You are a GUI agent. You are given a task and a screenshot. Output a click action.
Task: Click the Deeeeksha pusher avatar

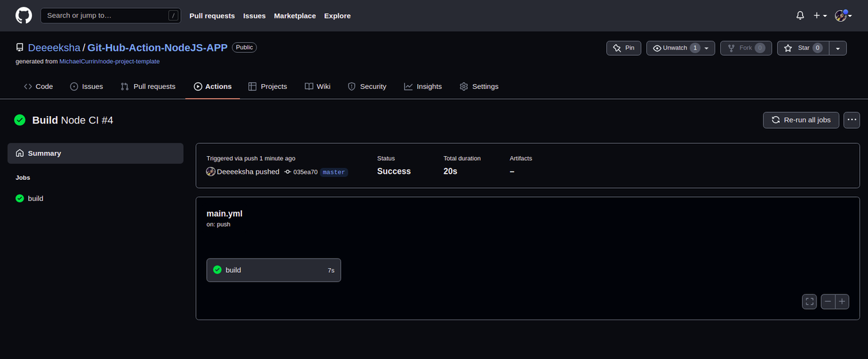[211, 172]
